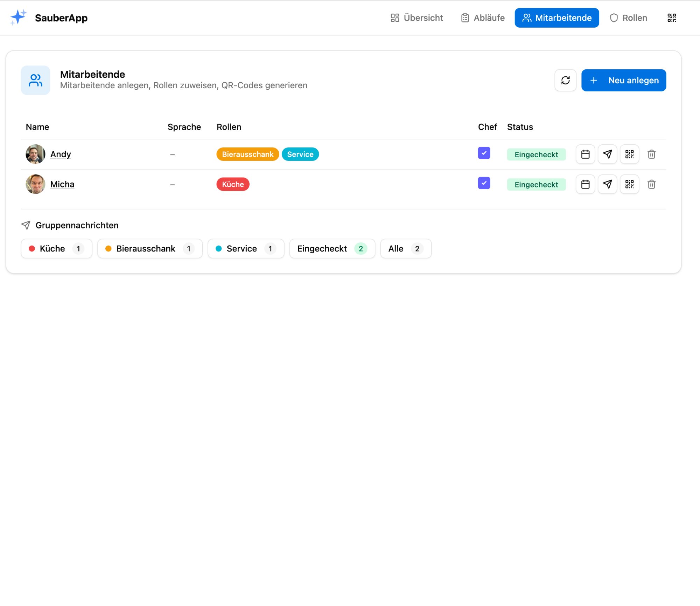Switch to the Übersicht tab

point(416,18)
